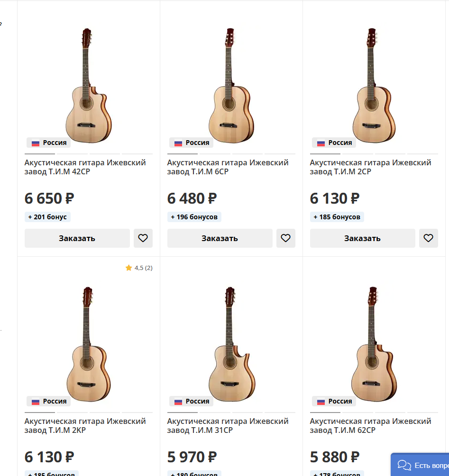This screenshot has width=449, height=476.
Task: Open product page of Т.И.М 2КР guitar
Action: tap(85, 425)
